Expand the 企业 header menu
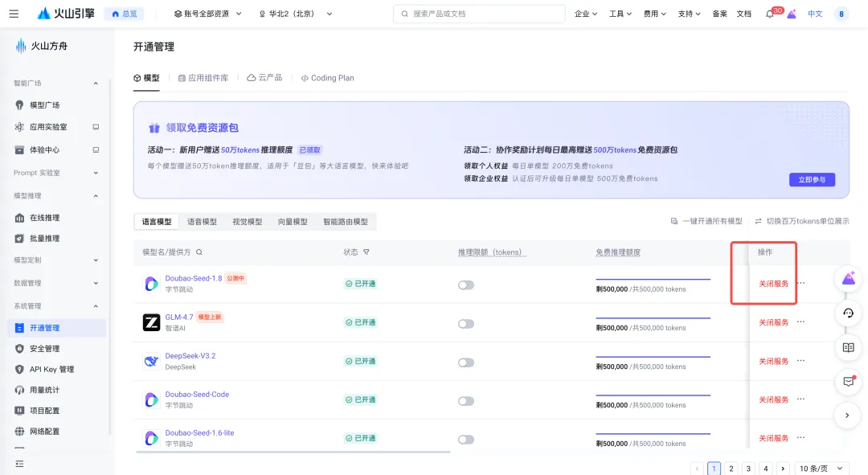This screenshot has height=475, width=868. pyautogui.click(x=586, y=14)
